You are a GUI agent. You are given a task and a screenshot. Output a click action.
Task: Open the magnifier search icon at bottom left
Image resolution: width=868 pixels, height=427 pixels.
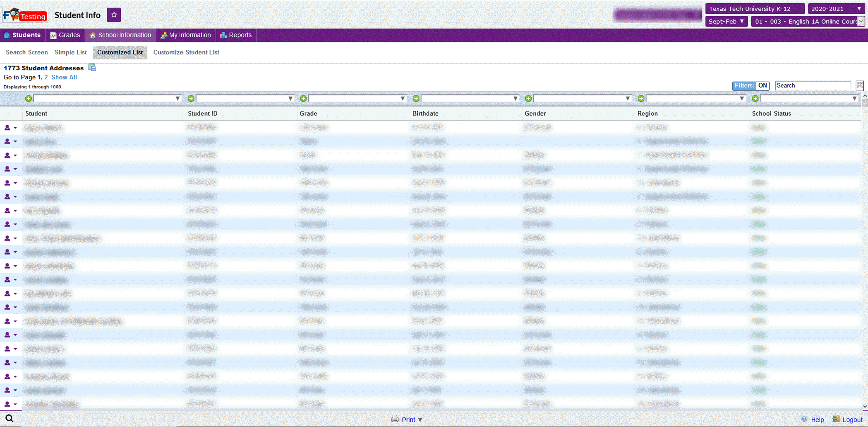tap(10, 419)
